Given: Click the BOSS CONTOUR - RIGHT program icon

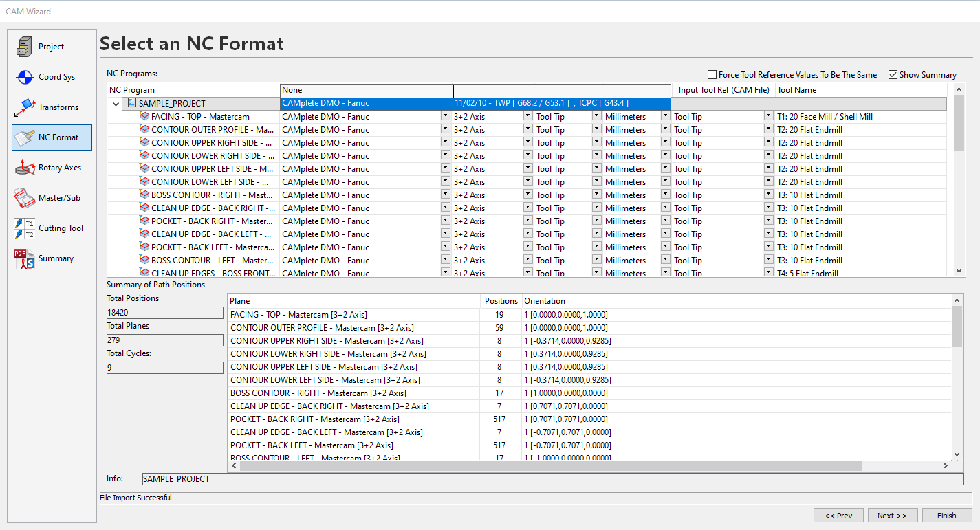Looking at the screenshot, I should point(144,195).
